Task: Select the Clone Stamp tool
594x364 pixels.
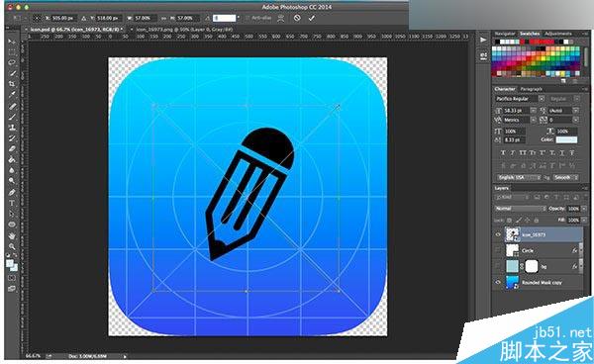Action: [12, 128]
